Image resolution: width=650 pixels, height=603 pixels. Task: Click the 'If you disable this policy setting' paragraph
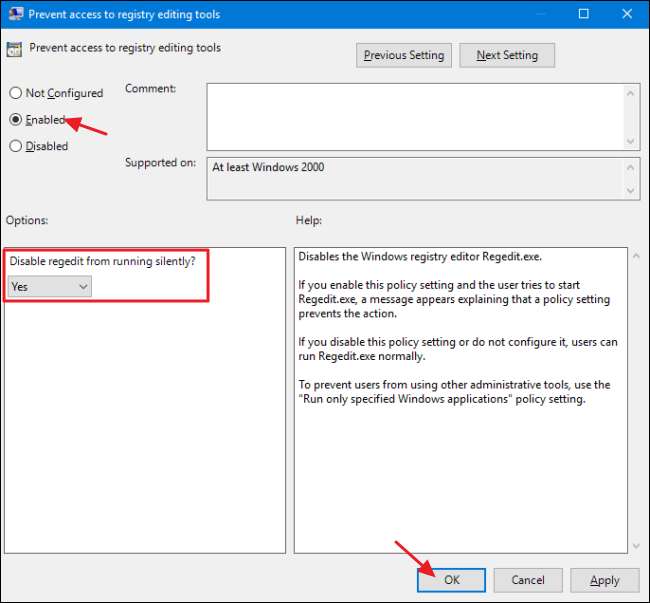[458, 349]
